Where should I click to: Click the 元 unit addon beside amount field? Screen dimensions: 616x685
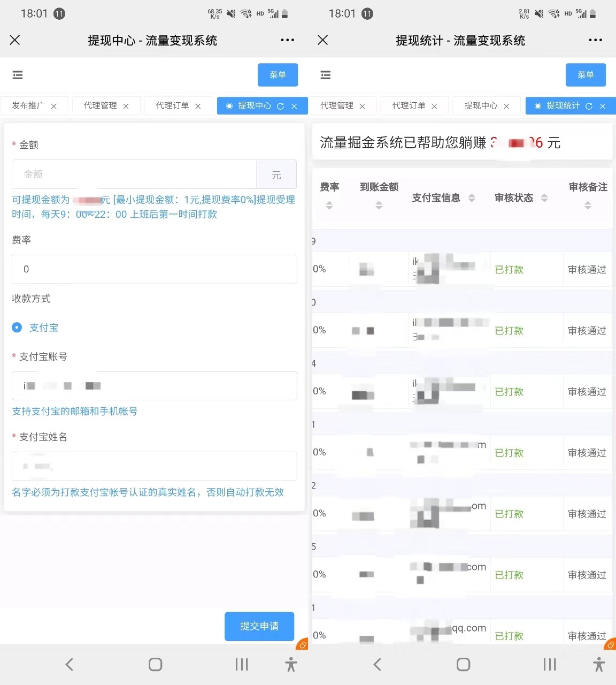(x=276, y=174)
